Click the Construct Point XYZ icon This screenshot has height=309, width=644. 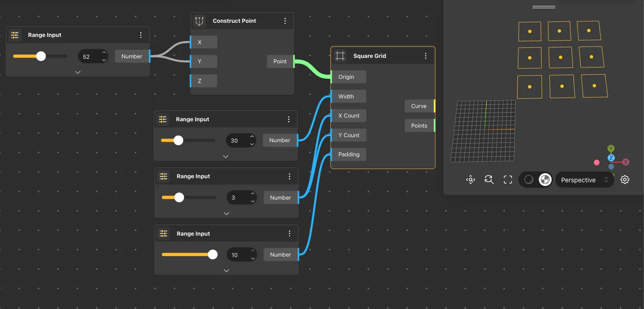(199, 21)
